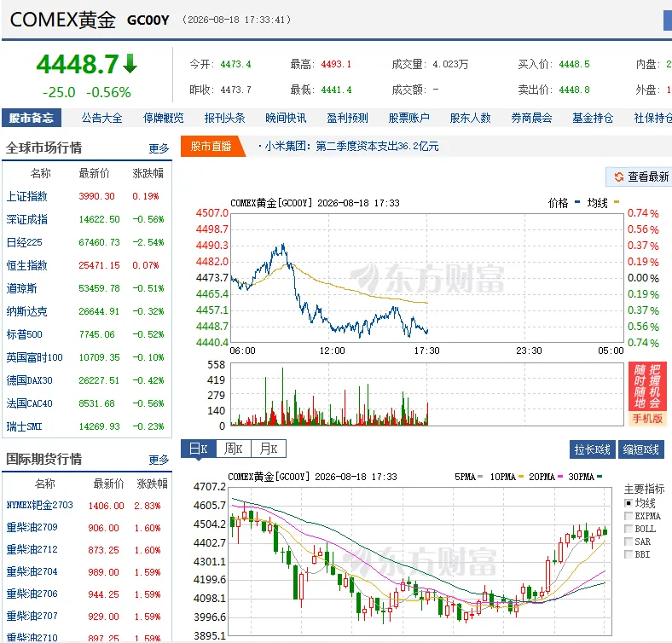
Task: Open the 股市备忘 tab
Action: 32,118
